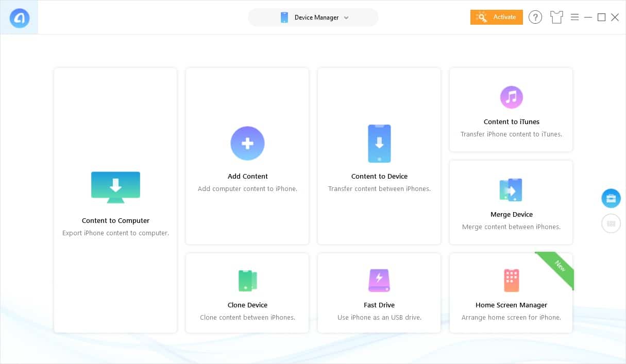Viewport: 626px width, 364px height.
Task: Switch to the blue toolbox view button
Action: click(x=611, y=198)
